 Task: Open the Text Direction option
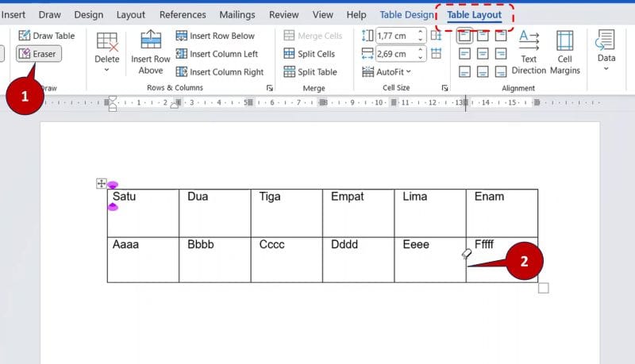click(529, 53)
